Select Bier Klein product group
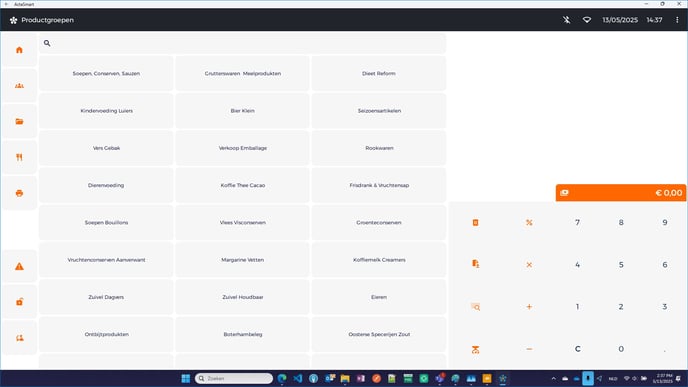This screenshot has width=688, height=387. click(243, 111)
